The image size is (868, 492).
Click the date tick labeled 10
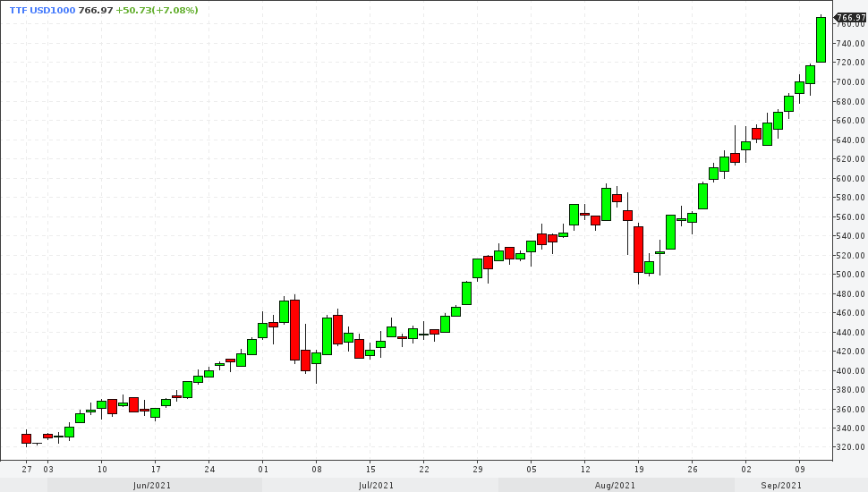coord(102,470)
